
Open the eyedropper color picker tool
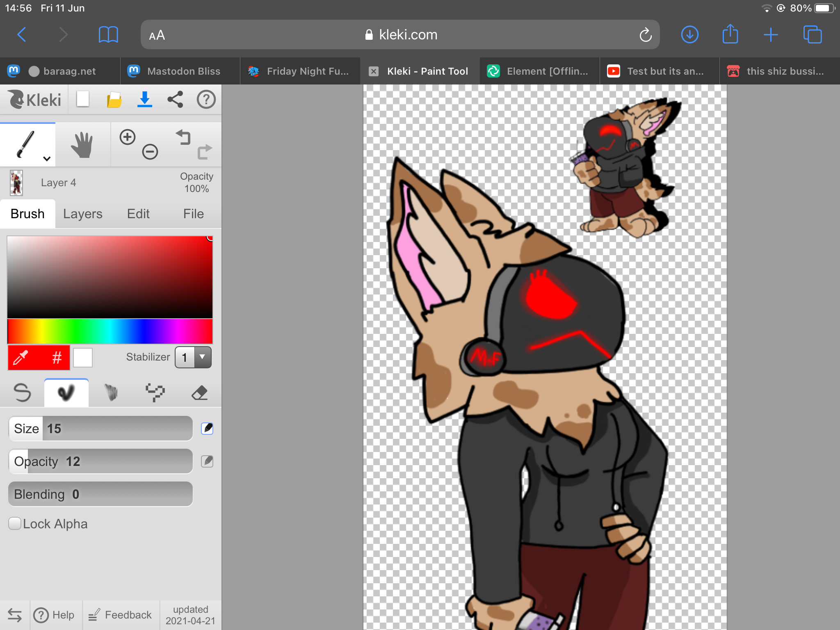pos(21,358)
